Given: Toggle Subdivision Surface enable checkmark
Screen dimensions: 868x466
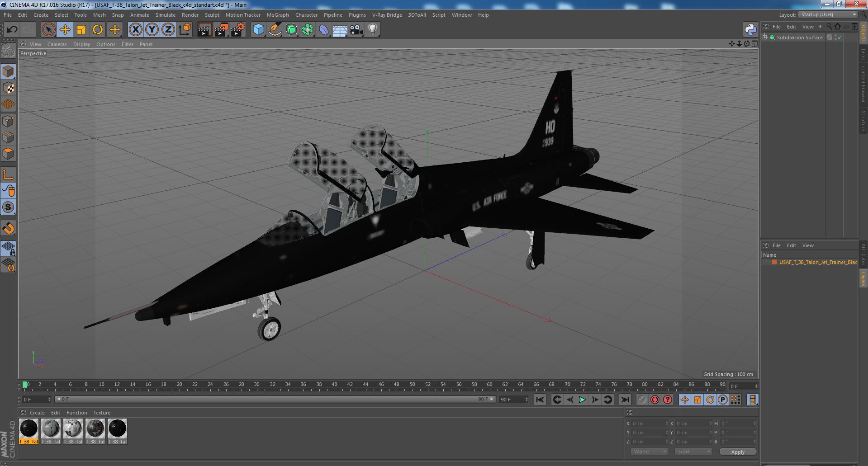Looking at the screenshot, I should (x=840, y=38).
